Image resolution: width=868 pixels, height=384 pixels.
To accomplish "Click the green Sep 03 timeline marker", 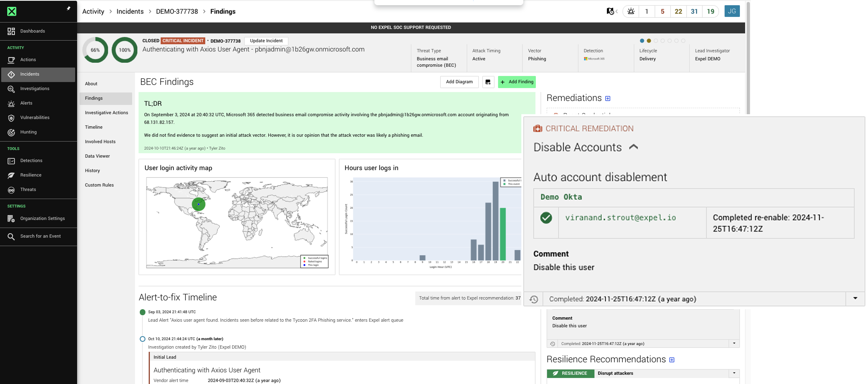I will tap(143, 312).
